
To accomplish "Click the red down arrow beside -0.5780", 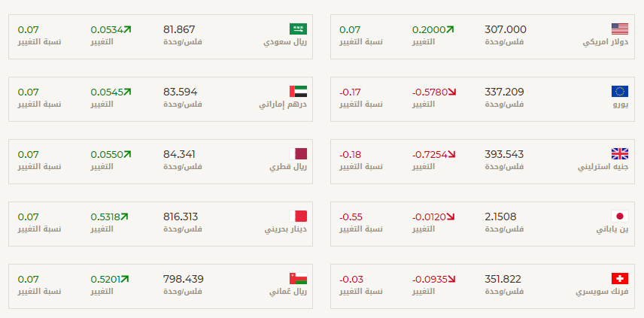I will click(452, 92).
